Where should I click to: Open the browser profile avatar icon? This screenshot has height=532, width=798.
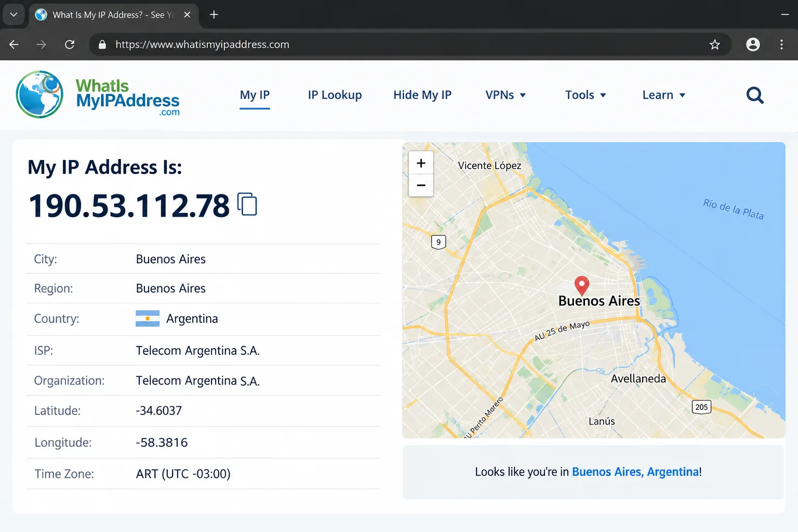click(753, 45)
